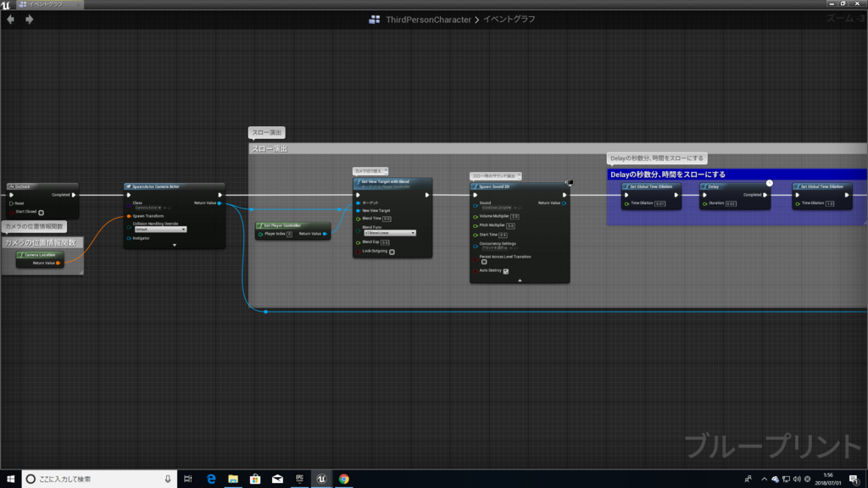Edit Volume Multiplier value field
868x488 pixels.
(515, 216)
